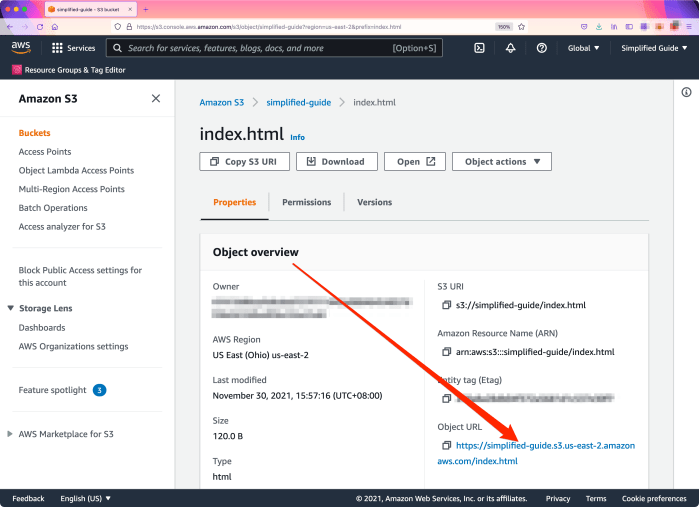Select the Properties tab

point(234,202)
